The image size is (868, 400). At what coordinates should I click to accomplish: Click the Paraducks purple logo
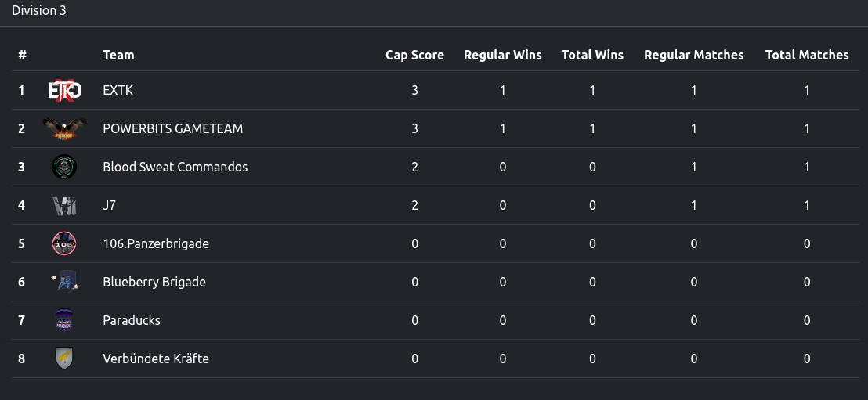point(64,320)
